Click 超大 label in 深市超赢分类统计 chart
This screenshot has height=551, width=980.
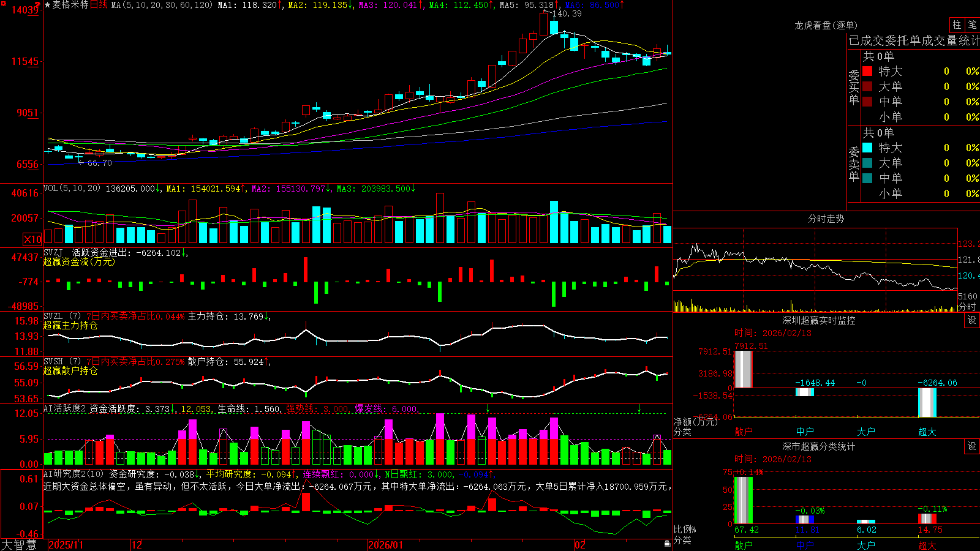pyautogui.click(x=927, y=545)
